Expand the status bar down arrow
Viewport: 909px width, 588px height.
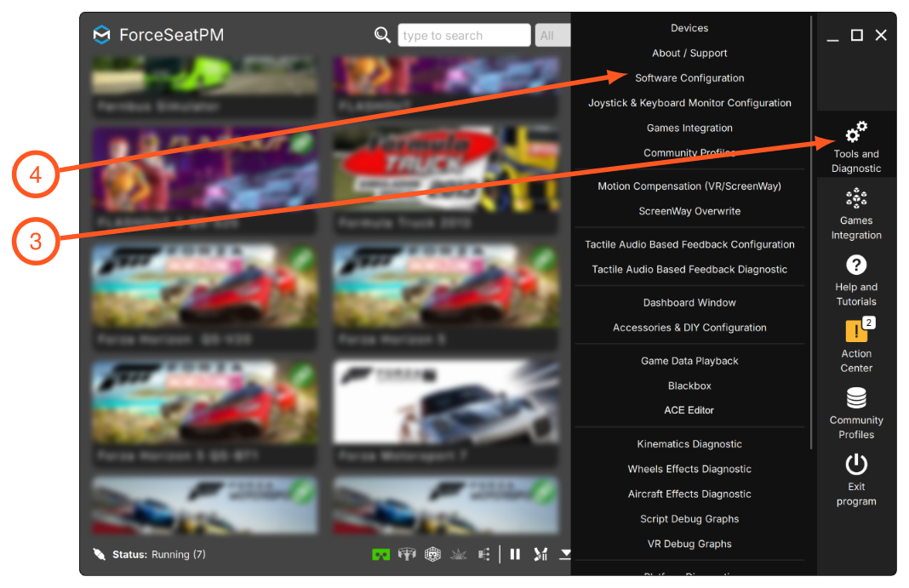[565, 555]
